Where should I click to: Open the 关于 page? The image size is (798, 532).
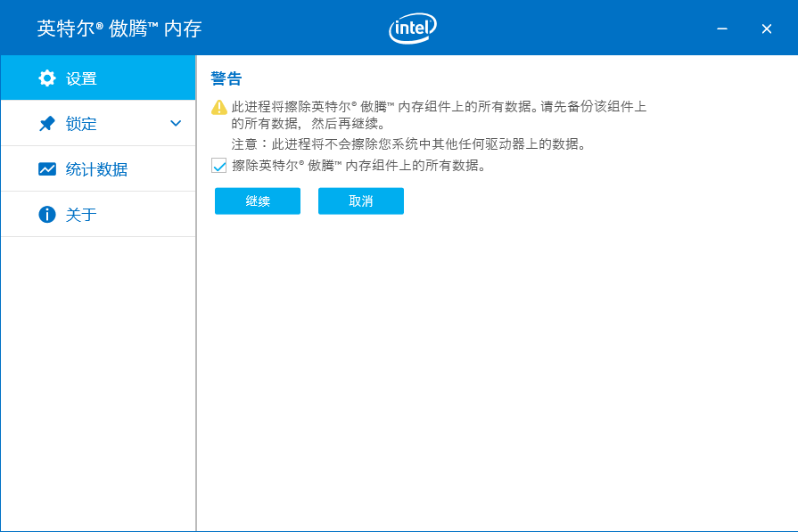81,215
